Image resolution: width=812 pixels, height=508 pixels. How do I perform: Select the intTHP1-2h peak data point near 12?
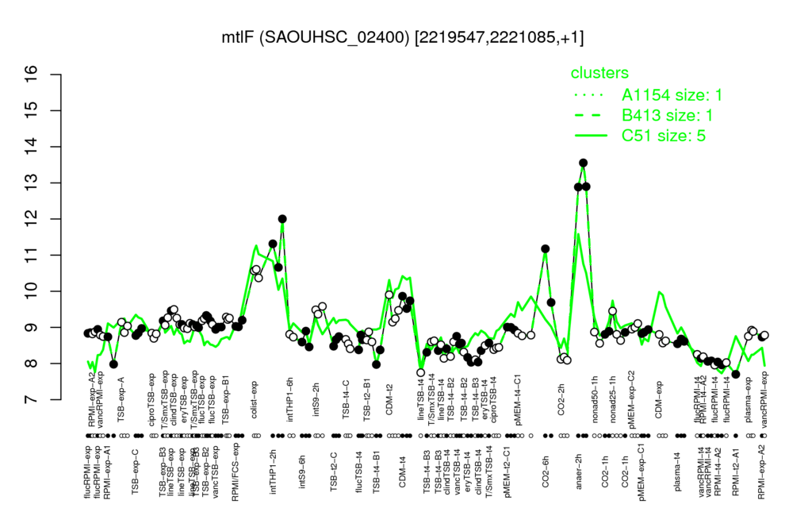click(x=282, y=219)
